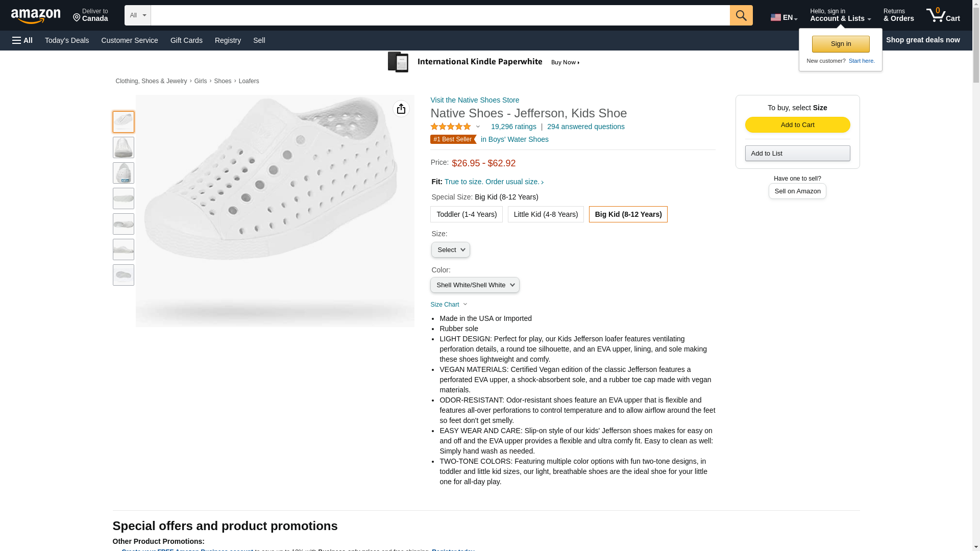Select Big Kid (8-12 Years) option

click(x=628, y=214)
